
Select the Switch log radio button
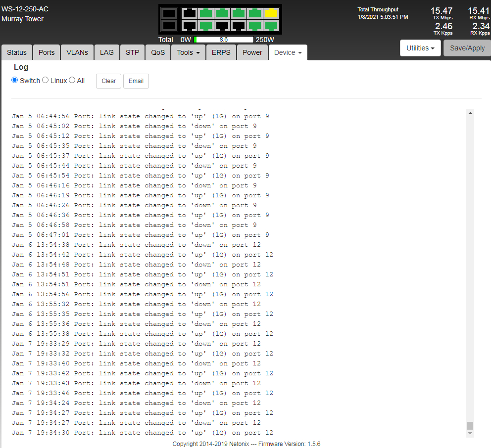click(15, 80)
